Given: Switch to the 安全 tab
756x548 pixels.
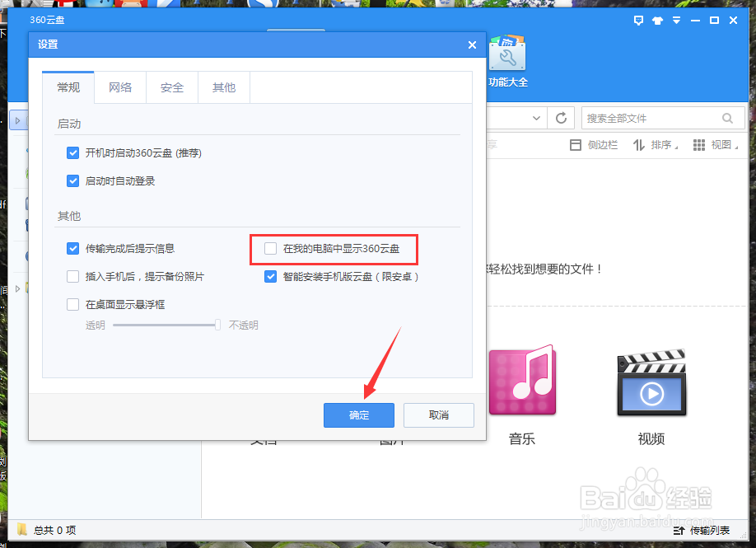Looking at the screenshot, I should [172, 87].
